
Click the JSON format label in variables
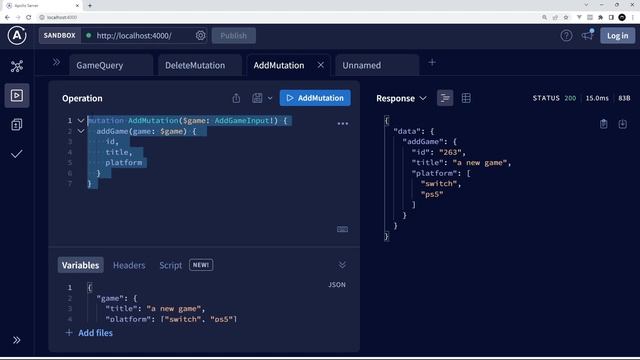pos(337,285)
